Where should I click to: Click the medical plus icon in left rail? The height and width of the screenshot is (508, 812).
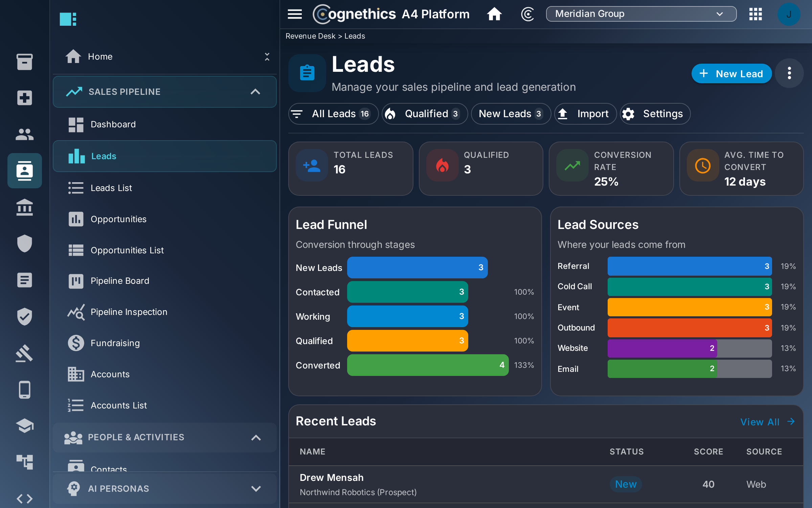[x=24, y=98]
